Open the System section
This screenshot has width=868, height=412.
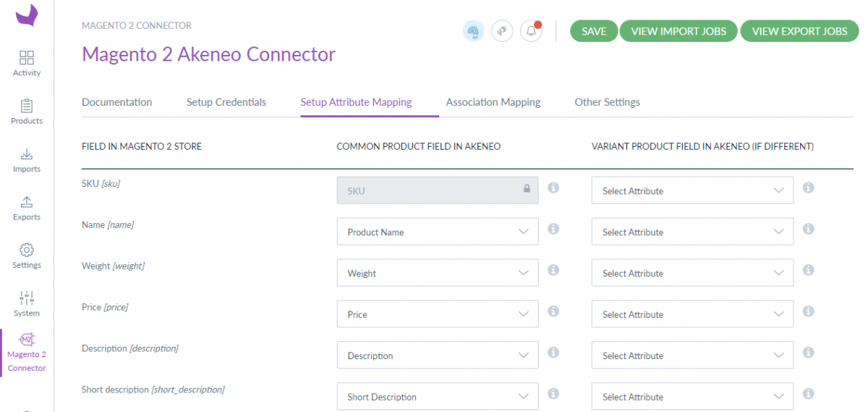(27, 305)
